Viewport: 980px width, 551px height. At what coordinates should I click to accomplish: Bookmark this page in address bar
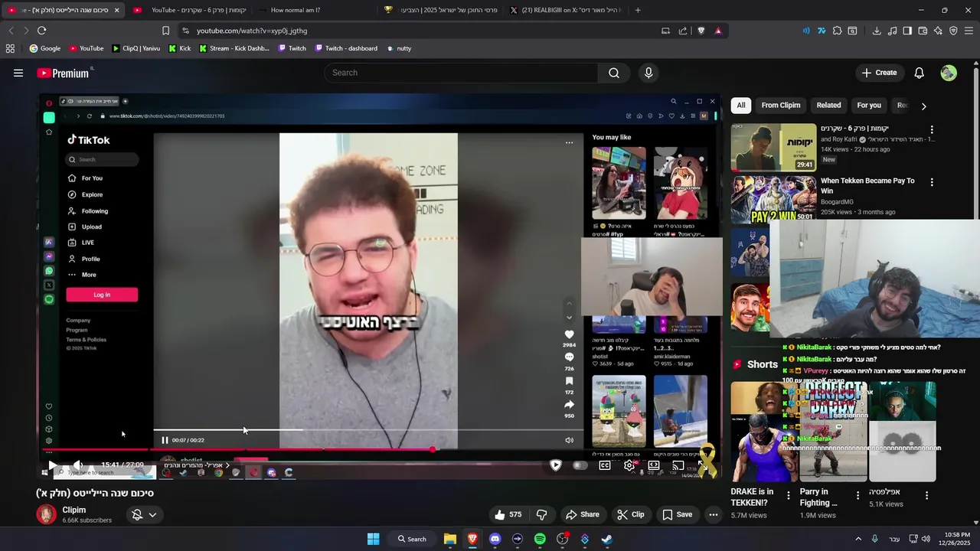pos(165,31)
